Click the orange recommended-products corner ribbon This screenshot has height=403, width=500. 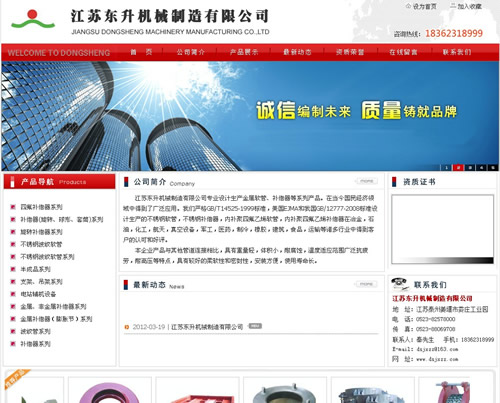pos(16,378)
